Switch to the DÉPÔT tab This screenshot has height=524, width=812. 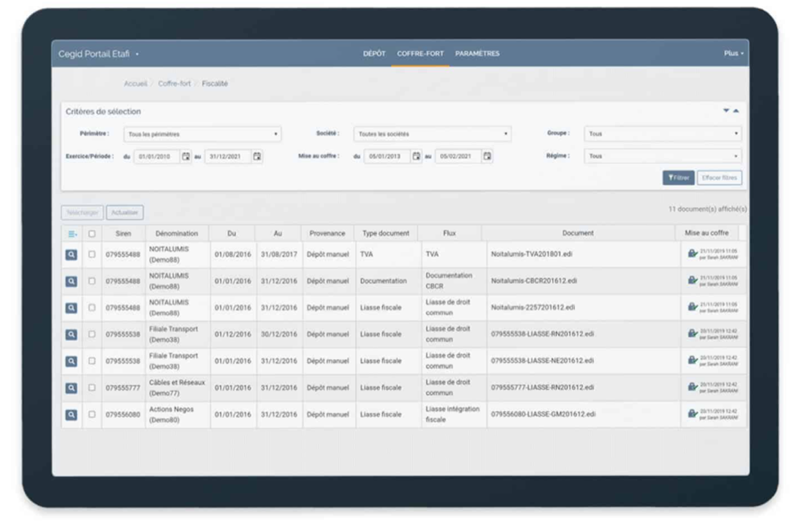[x=374, y=54]
